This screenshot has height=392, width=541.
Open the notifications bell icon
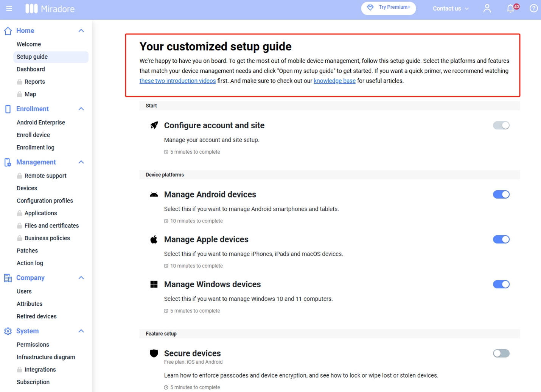[511, 8]
